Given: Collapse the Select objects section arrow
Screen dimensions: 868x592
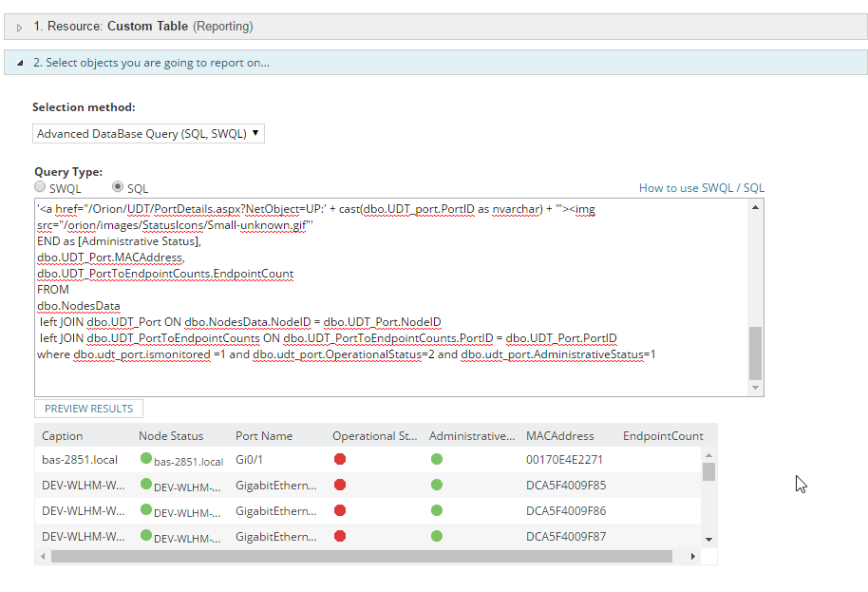Looking at the screenshot, I should 19,63.
